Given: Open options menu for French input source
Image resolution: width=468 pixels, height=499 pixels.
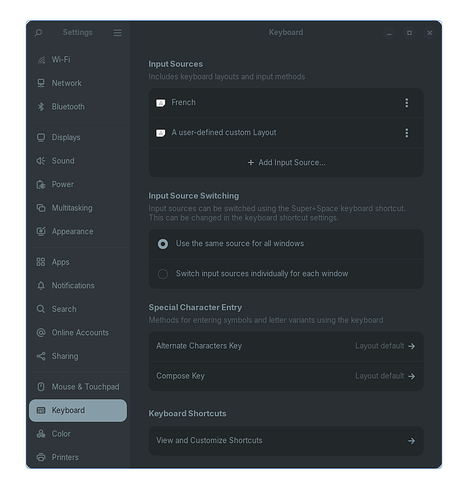Looking at the screenshot, I should [x=407, y=103].
